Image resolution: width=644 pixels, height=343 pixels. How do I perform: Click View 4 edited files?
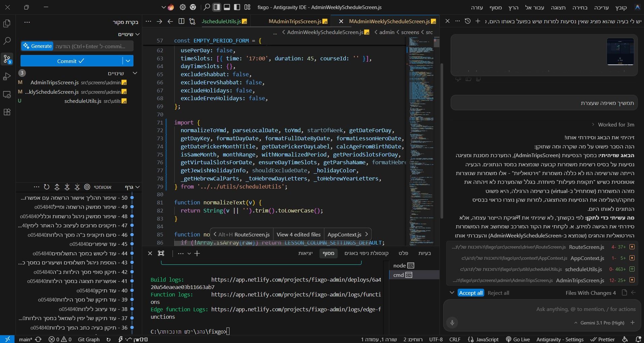[x=298, y=234]
